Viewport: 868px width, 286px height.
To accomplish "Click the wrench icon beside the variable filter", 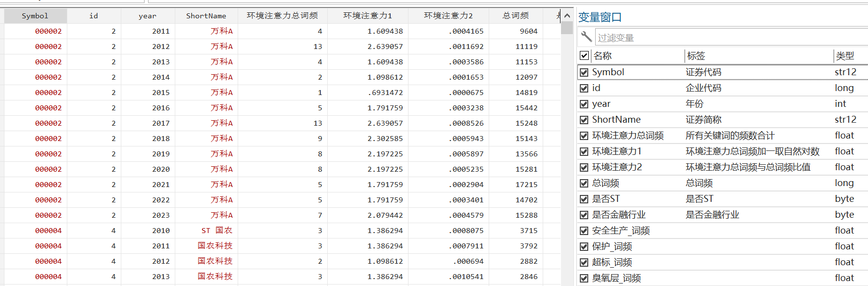I will [586, 37].
